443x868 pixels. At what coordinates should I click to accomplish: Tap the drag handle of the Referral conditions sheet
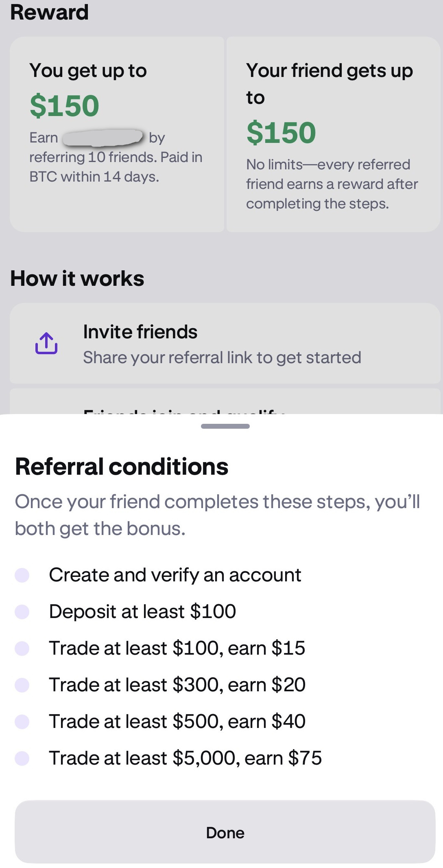(225, 427)
